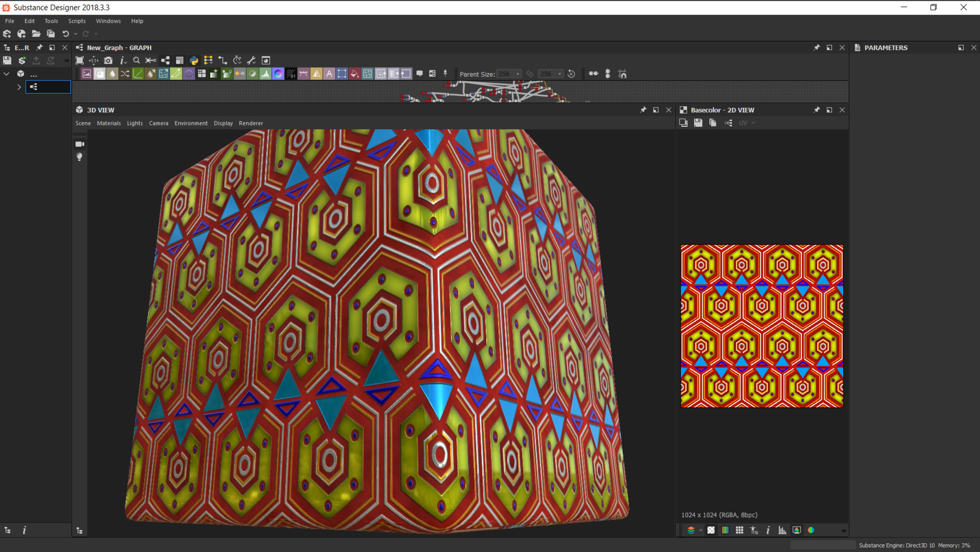Switch to the New_Graph GRAPH tab
980x552 pixels.
coord(117,47)
